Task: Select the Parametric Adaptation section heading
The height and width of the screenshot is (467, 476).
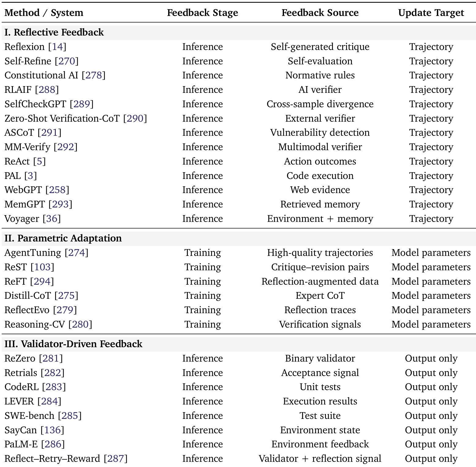Action: pos(63,238)
